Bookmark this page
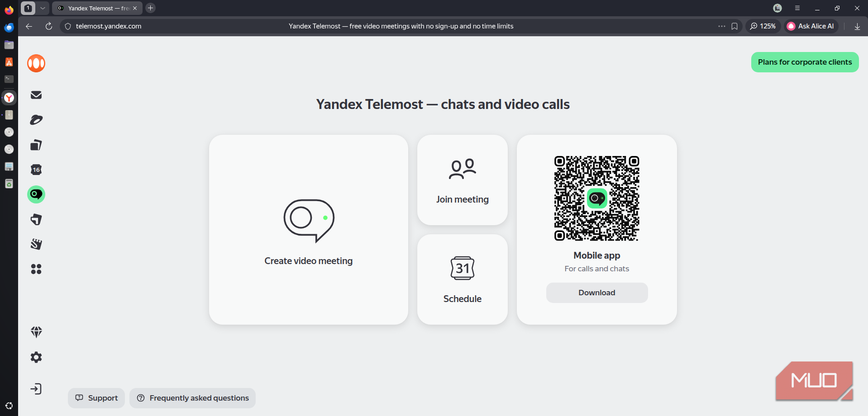This screenshot has height=416, width=868. [734, 26]
